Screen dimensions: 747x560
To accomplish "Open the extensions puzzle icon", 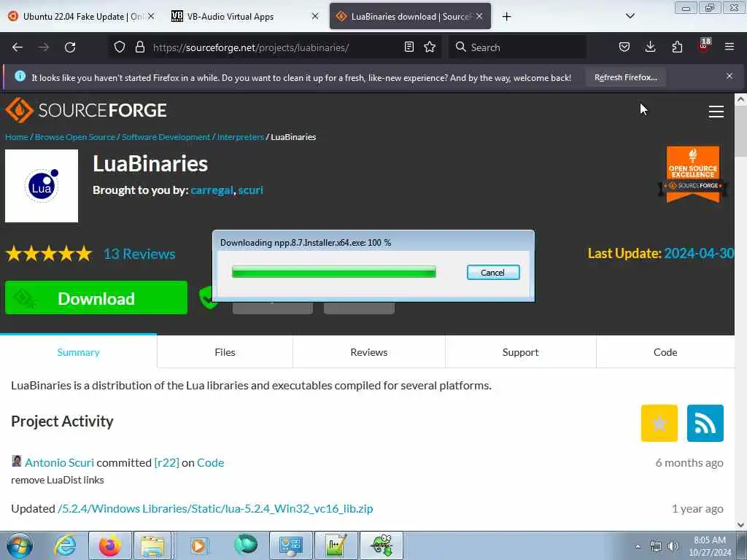I will tap(677, 47).
